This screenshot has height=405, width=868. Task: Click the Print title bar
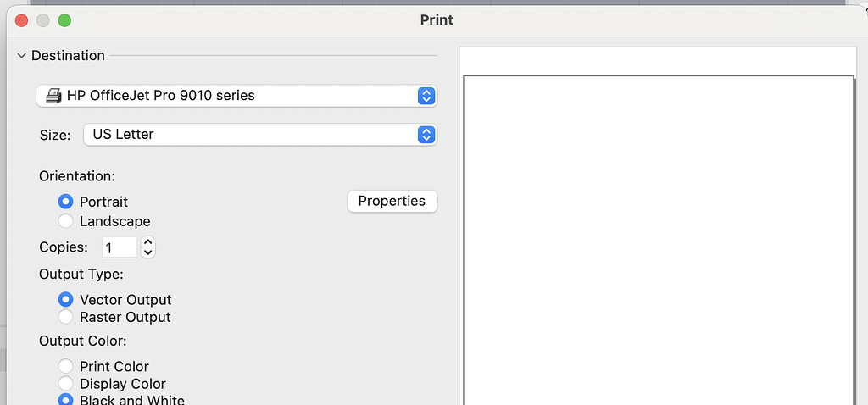click(x=437, y=19)
